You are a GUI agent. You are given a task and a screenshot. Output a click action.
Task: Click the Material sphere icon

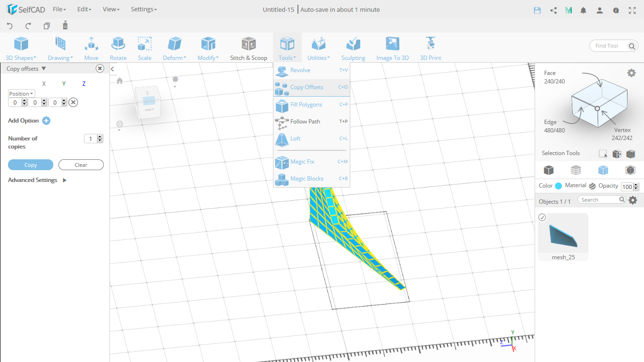tap(592, 186)
